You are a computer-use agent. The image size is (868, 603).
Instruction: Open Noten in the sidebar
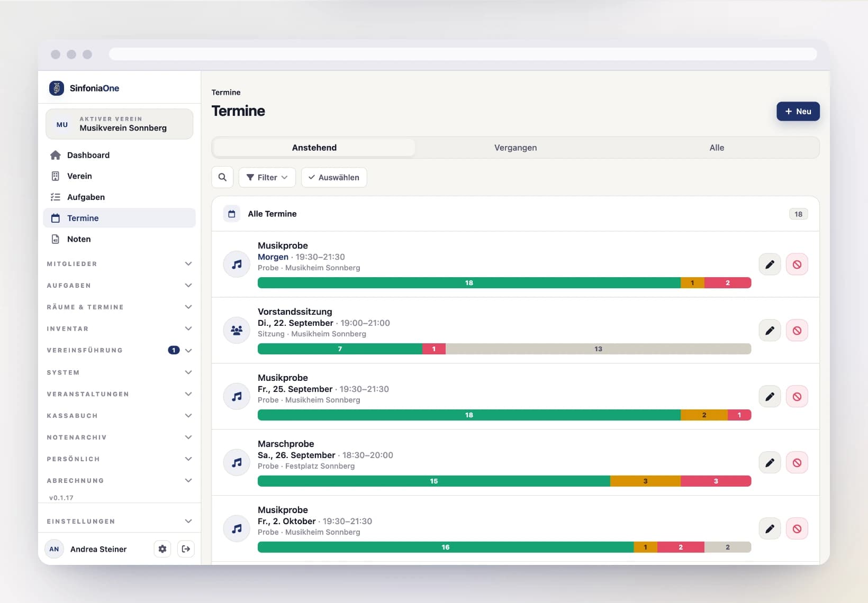pos(120,239)
